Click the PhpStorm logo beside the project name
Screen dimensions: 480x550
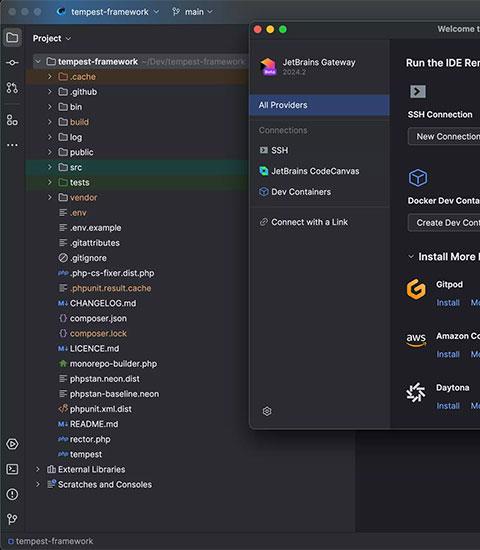61,12
